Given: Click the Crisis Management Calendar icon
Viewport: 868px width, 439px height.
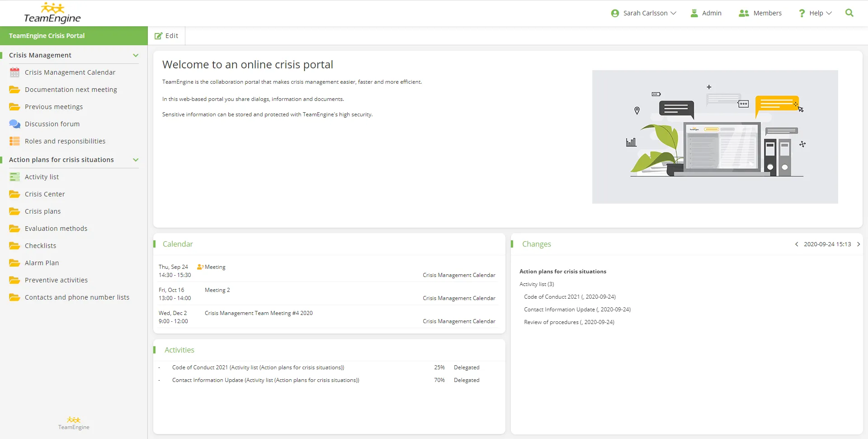Looking at the screenshot, I should point(15,72).
